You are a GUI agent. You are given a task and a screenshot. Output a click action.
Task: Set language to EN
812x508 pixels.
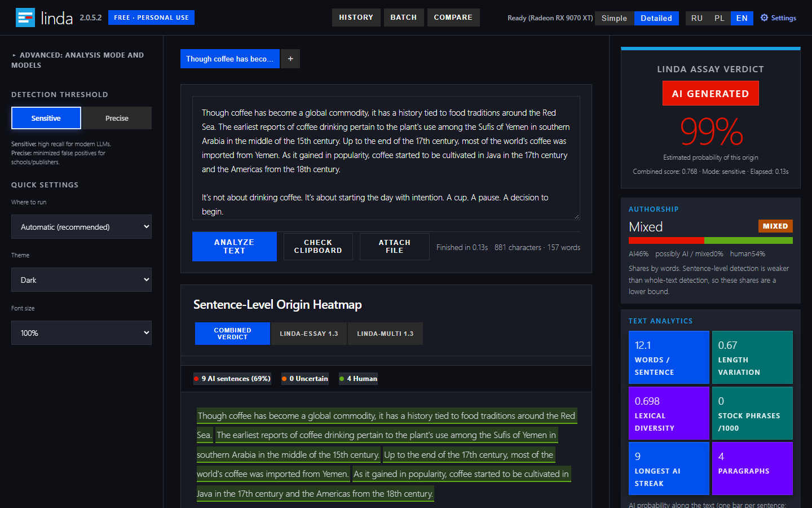(742, 18)
